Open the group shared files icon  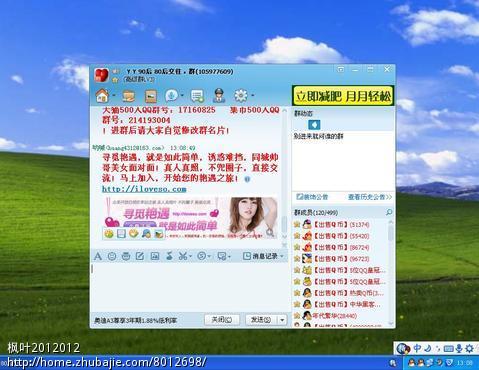(x=128, y=96)
